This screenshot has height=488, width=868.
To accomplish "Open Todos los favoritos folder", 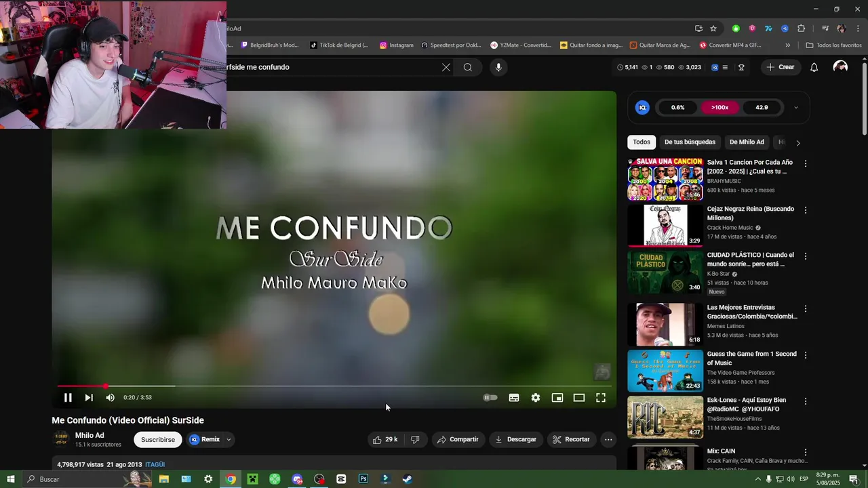I will (x=833, y=45).
